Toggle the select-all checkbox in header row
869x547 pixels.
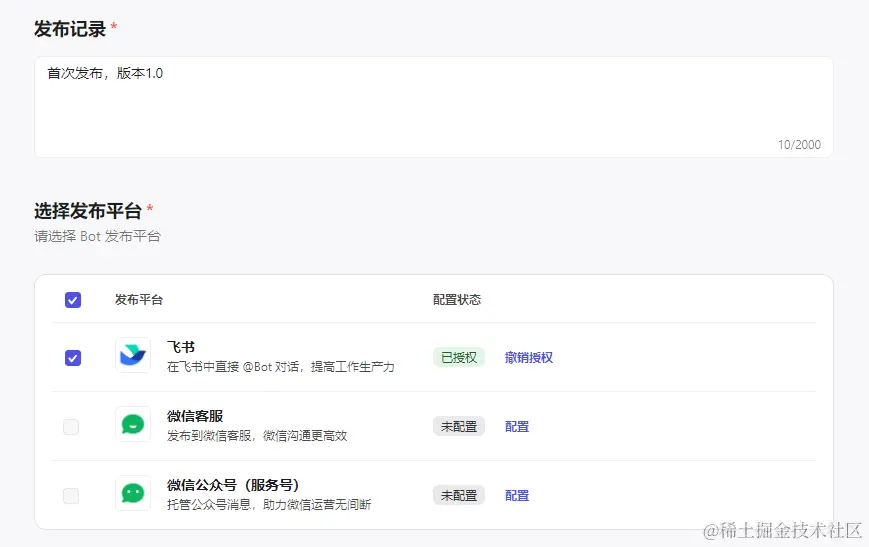(73, 300)
